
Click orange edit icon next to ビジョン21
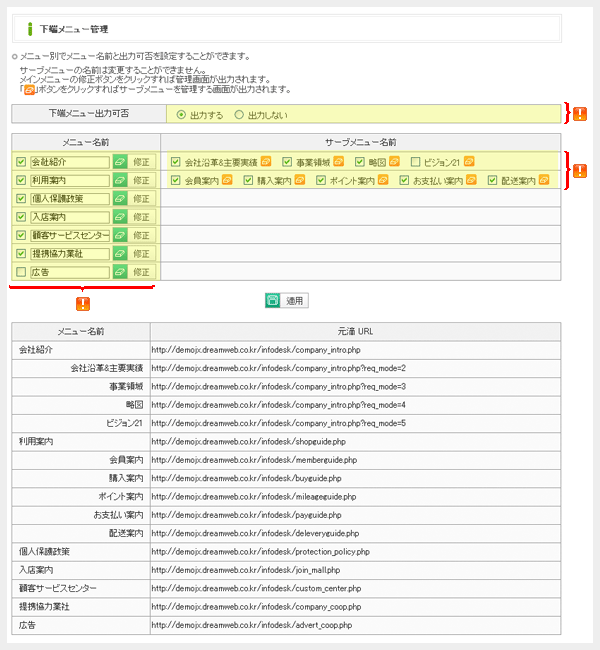[469, 161]
